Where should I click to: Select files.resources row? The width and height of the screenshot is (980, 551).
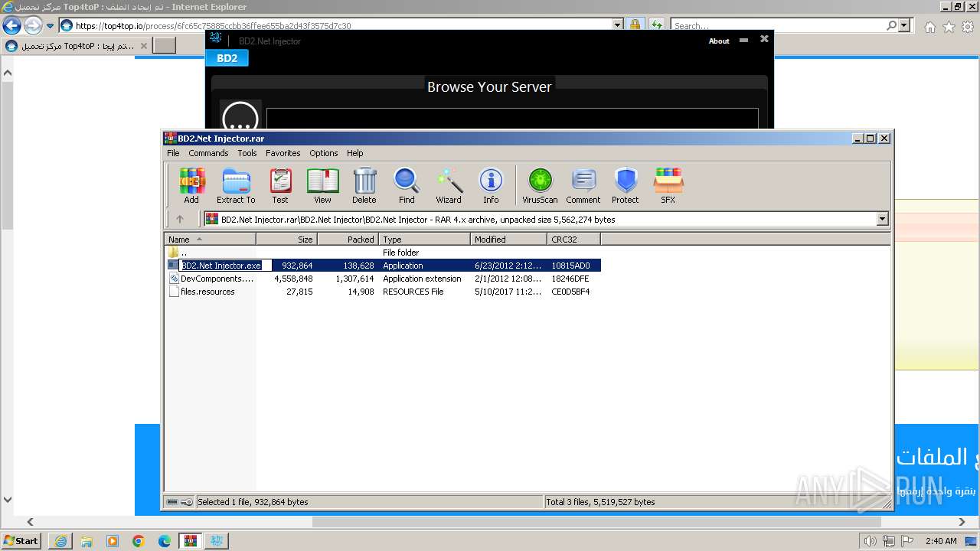[383, 292]
